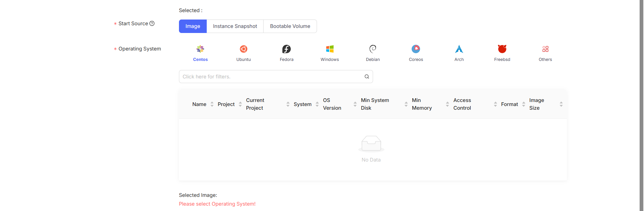
Task: Switch start source to Instance Snapshot
Action: (235, 26)
